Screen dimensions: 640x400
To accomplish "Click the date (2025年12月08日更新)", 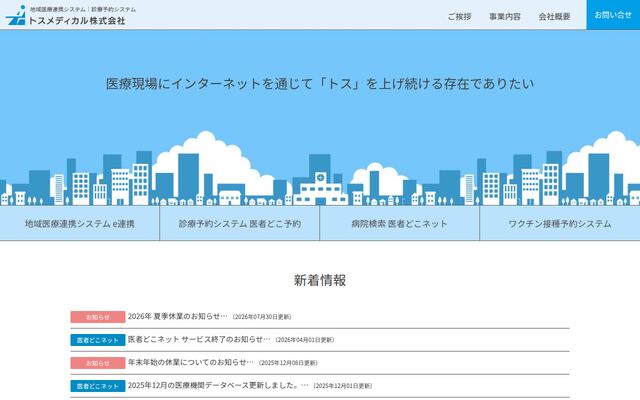I will point(288,363).
